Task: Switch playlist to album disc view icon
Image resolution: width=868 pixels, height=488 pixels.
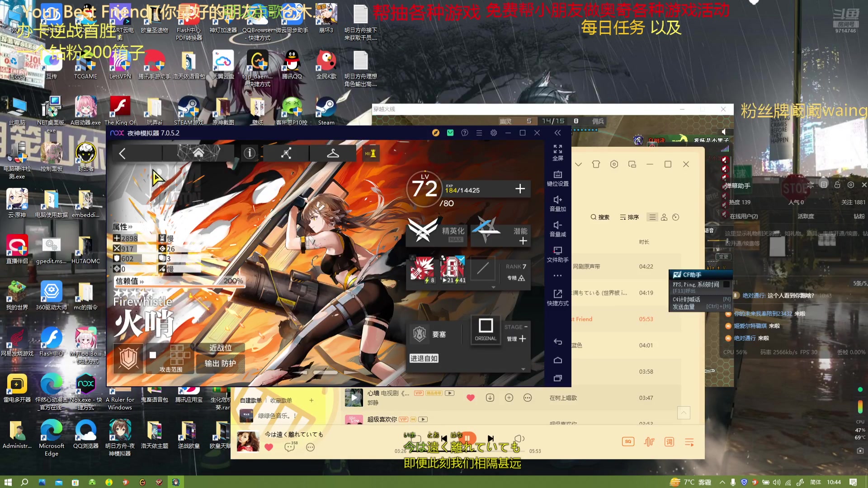Action: (x=676, y=217)
